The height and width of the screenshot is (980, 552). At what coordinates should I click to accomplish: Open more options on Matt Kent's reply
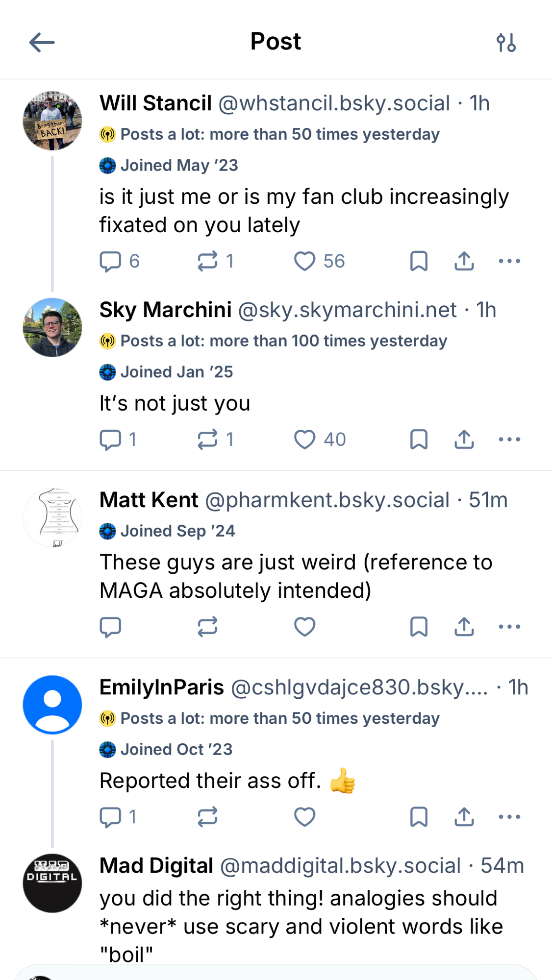[509, 627]
